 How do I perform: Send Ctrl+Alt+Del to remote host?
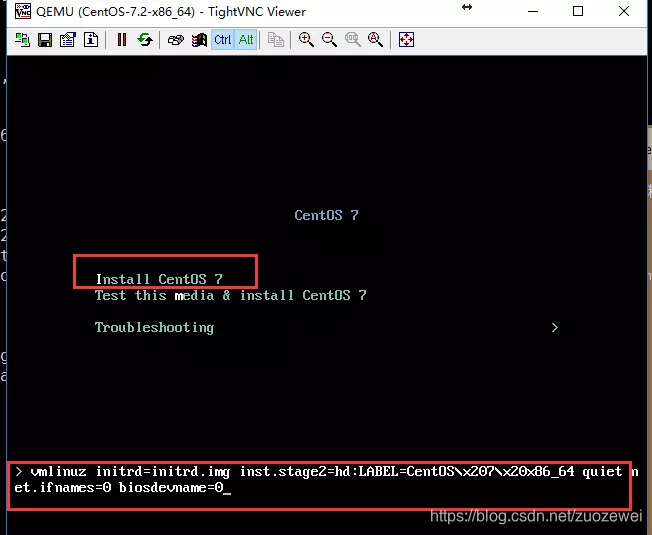[176, 40]
